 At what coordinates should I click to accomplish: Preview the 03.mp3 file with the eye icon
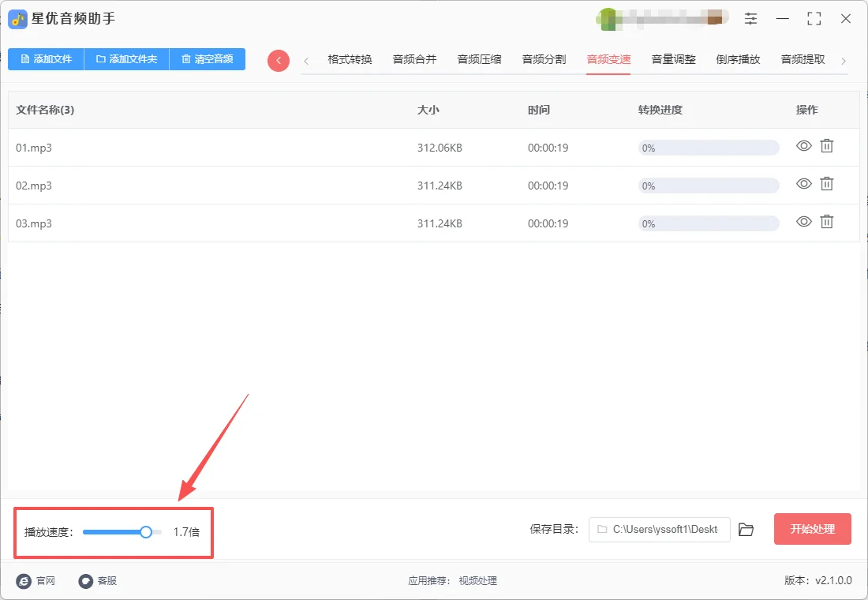pyautogui.click(x=803, y=222)
